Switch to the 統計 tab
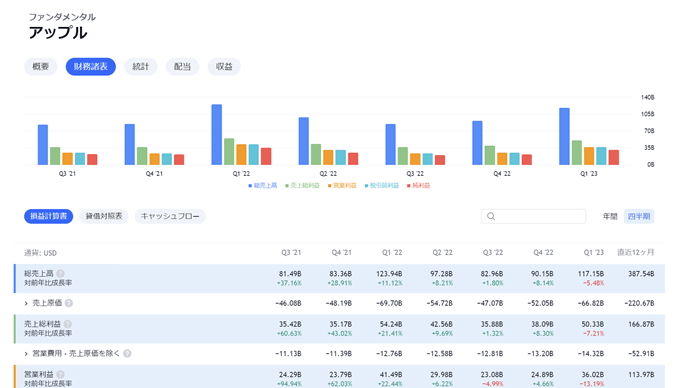This screenshot has height=388, width=680. pos(141,66)
